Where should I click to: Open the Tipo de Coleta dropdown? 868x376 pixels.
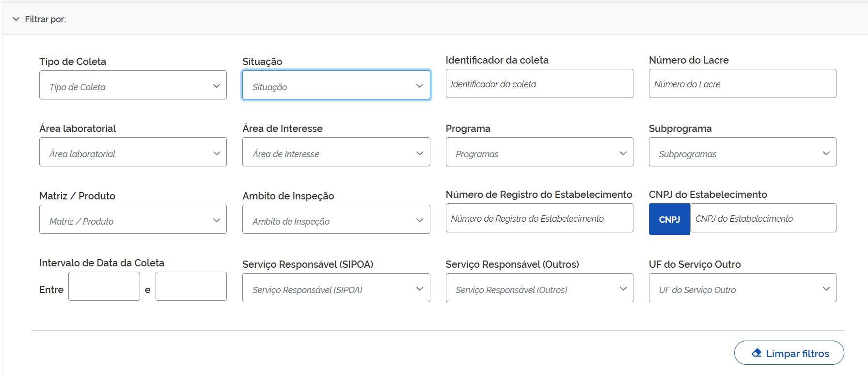pos(133,85)
